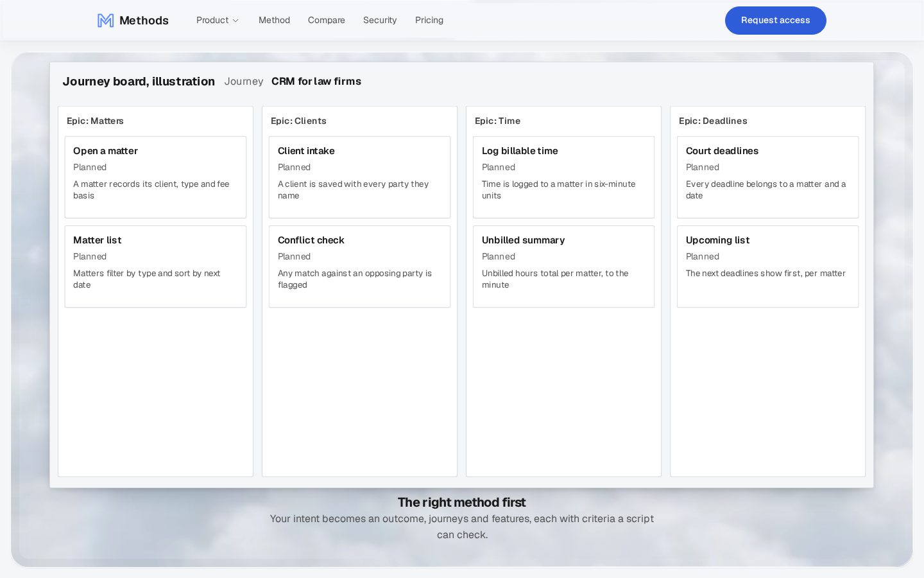Open the 'Unbilled summary' card
The height and width of the screenshot is (578, 924).
pos(563,267)
